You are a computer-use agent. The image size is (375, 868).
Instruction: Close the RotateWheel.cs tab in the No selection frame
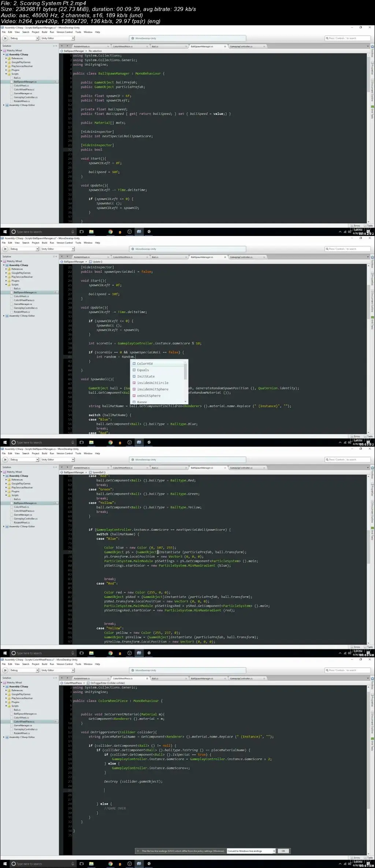tap(108, 47)
